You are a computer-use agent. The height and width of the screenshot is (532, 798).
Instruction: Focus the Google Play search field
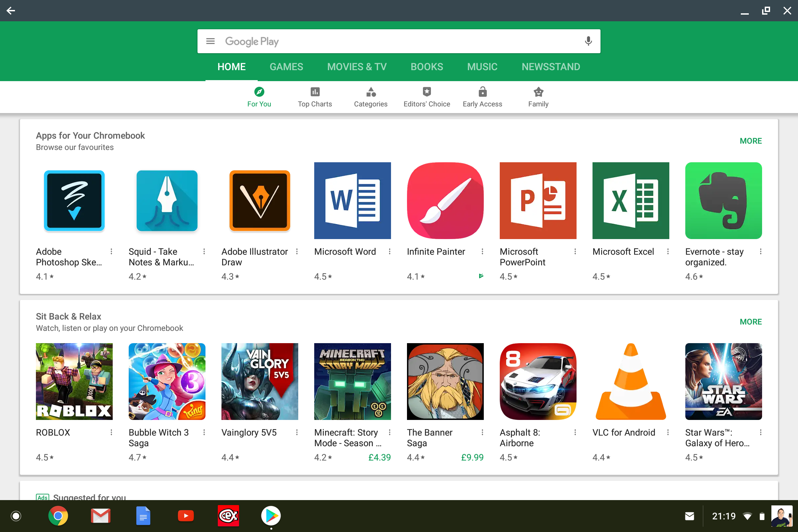(x=399, y=41)
